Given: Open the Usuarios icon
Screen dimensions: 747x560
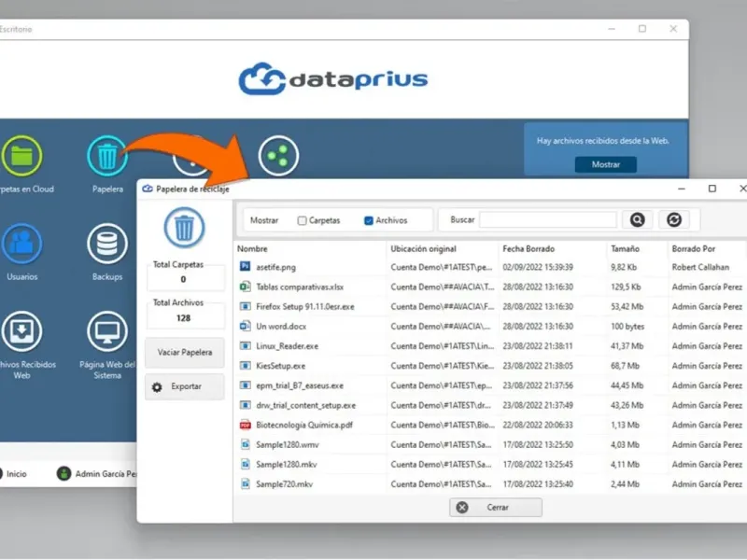Looking at the screenshot, I should coord(21,244).
